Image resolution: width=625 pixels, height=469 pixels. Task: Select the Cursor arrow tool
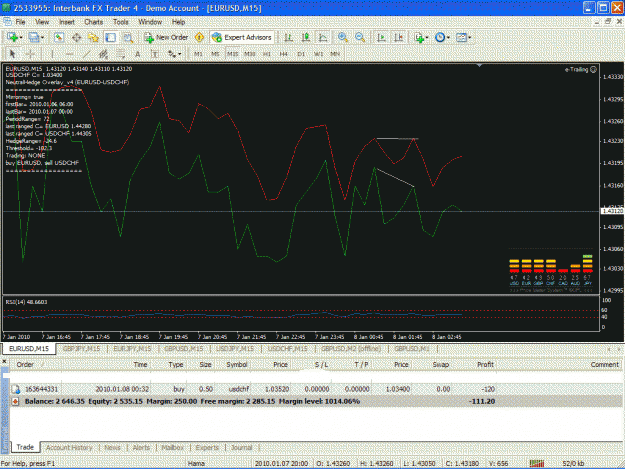coord(12,54)
